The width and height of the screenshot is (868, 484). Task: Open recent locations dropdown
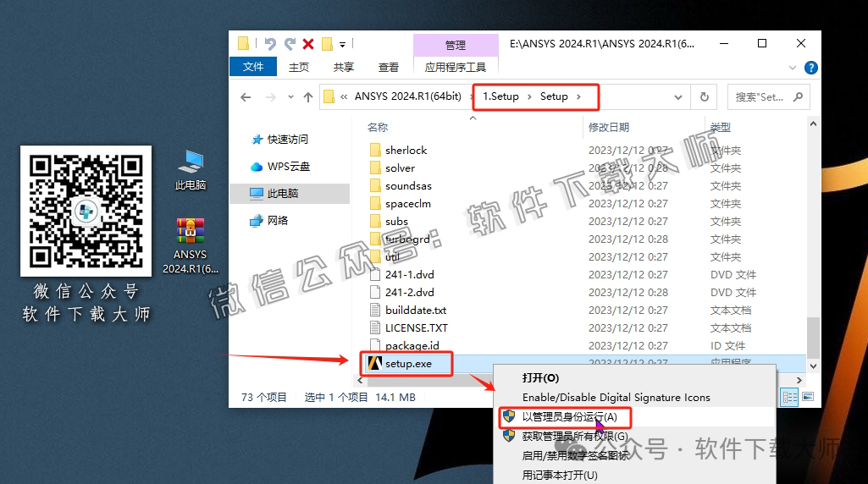[290, 97]
